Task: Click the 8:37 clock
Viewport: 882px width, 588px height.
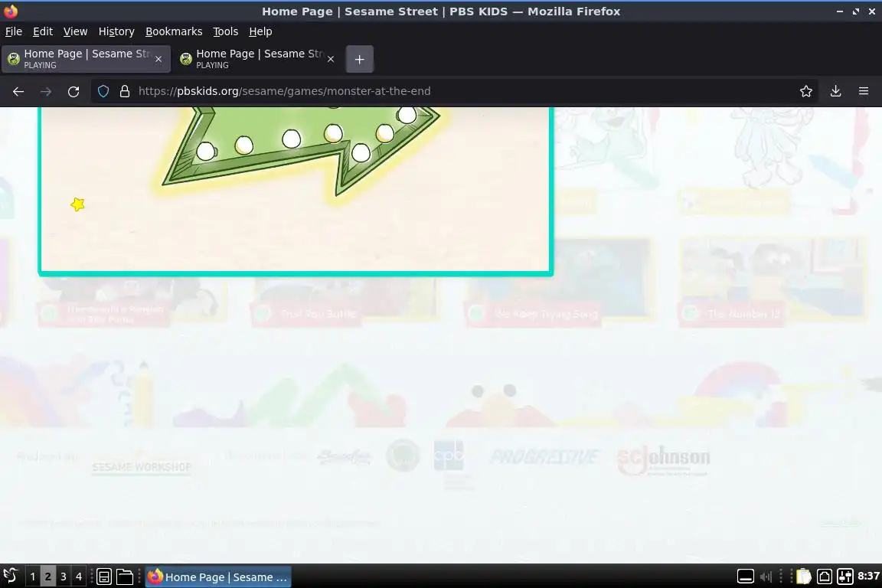Action: pos(868,577)
